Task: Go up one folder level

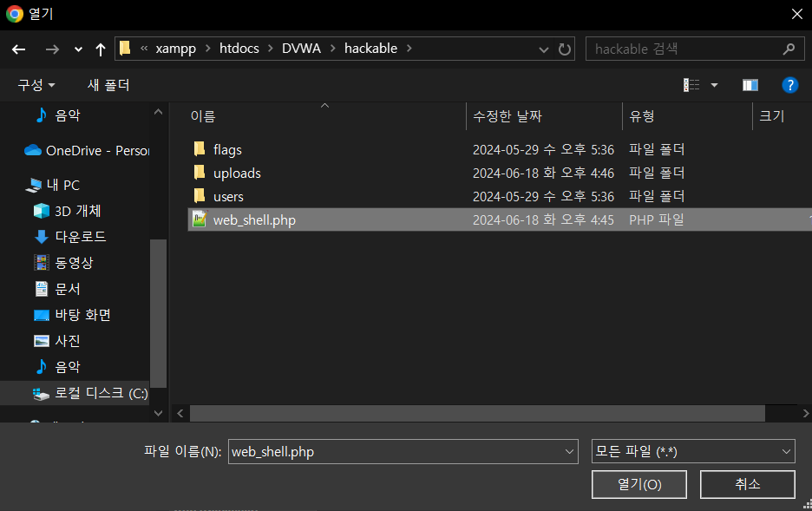Action: click(x=101, y=49)
